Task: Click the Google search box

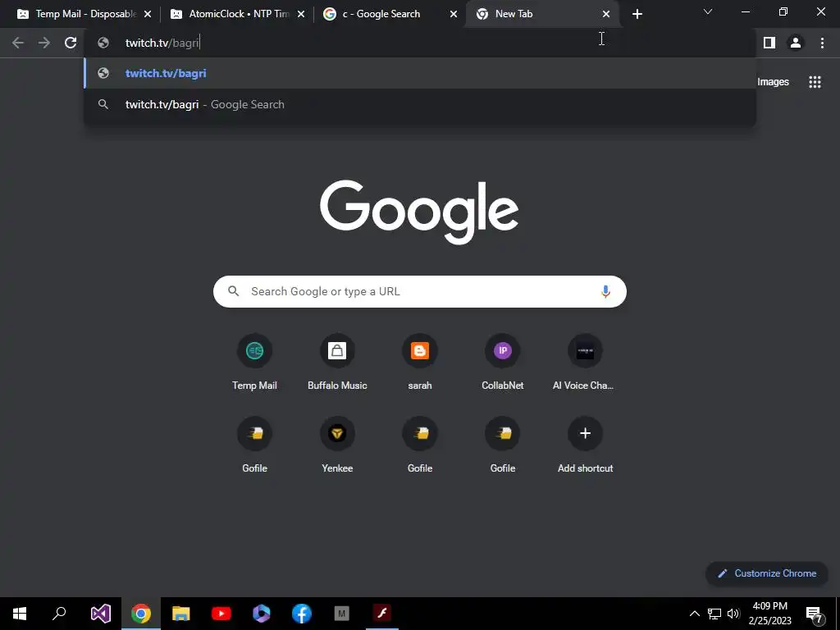Action: (x=419, y=291)
